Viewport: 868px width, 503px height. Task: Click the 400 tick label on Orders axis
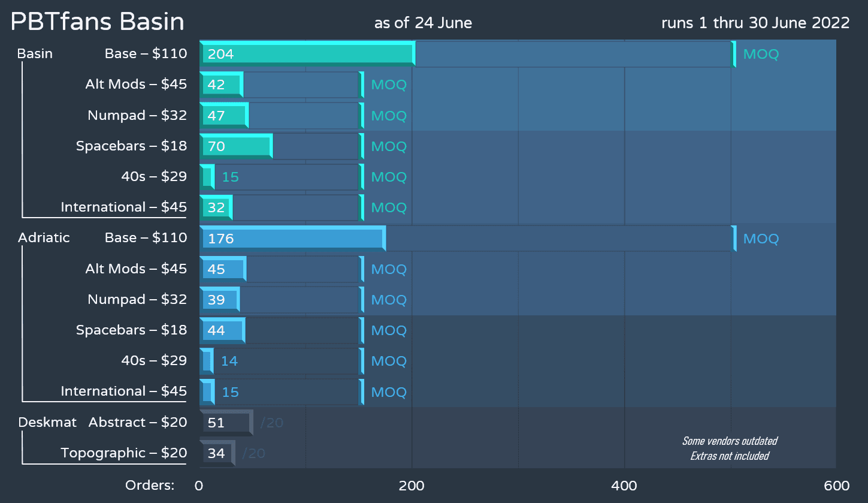[624, 486]
